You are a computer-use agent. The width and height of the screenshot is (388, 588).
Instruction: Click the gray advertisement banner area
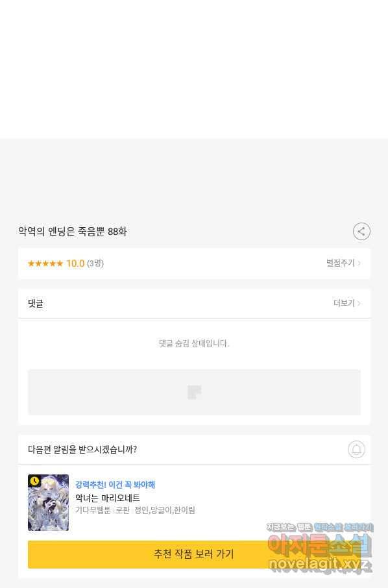pyautogui.click(x=194, y=392)
